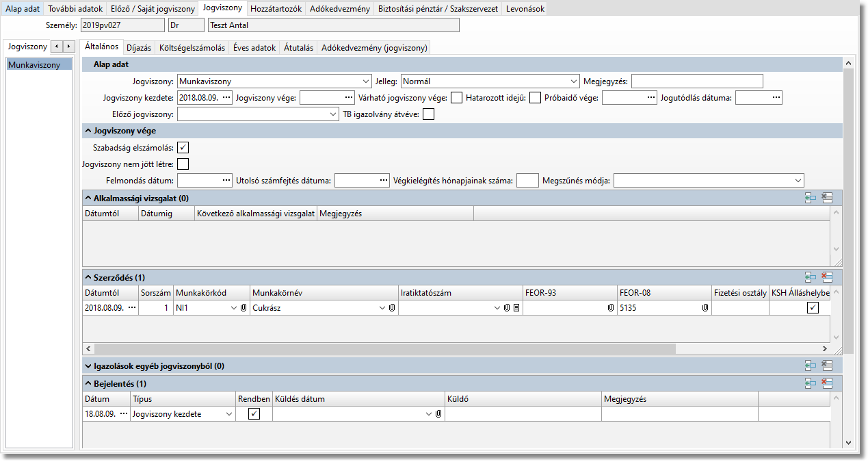
Task: Open date picker for Felmondás dátum
Action: 226,180
